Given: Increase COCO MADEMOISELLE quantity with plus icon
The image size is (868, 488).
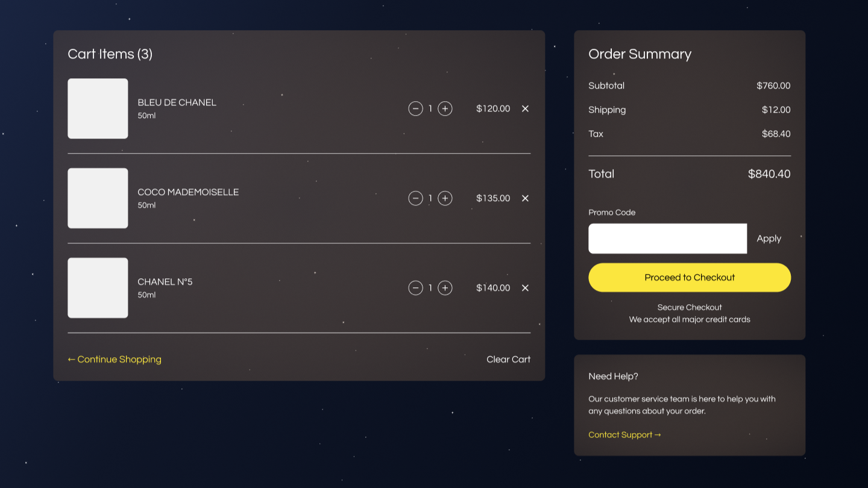Looking at the screenshot, I should pos(445,198).
